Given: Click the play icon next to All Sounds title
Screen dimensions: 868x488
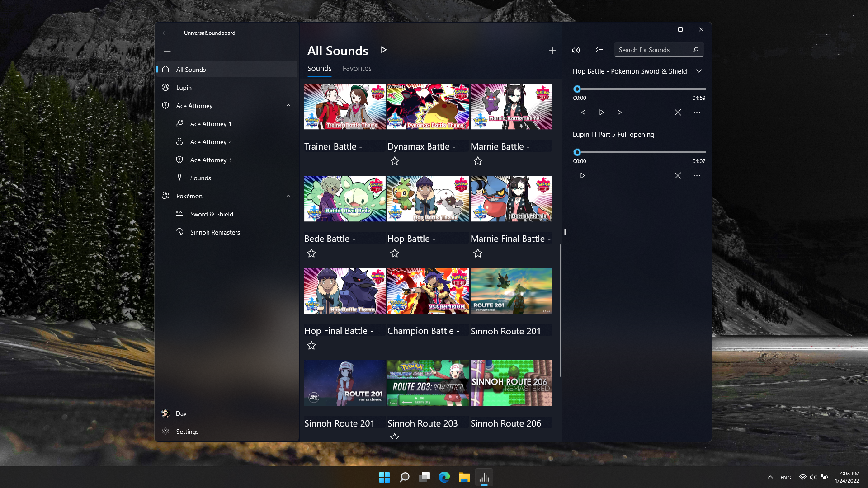Looking at the screenshot, I should click(x=383, y=50).
